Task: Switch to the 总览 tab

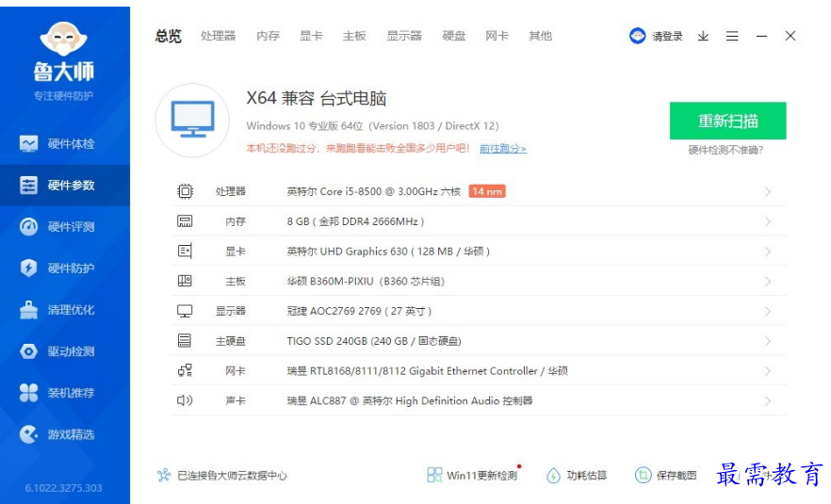Action: pos(168,36)
